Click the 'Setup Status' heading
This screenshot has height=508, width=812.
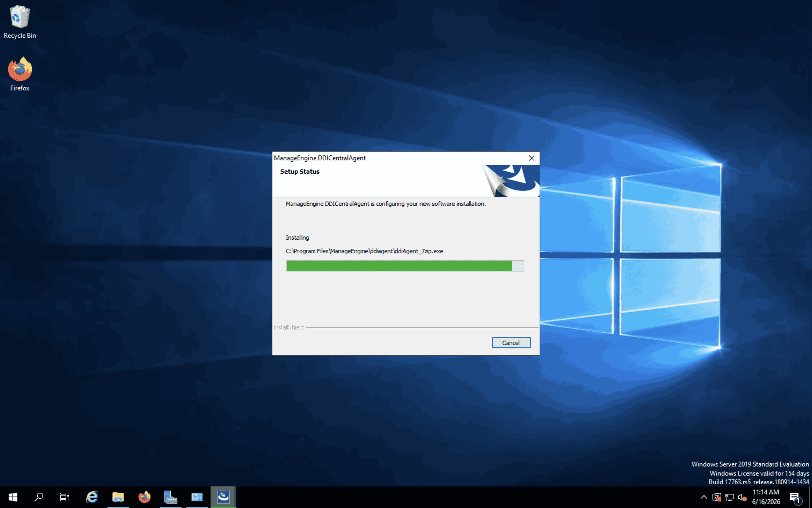(300, 172)
